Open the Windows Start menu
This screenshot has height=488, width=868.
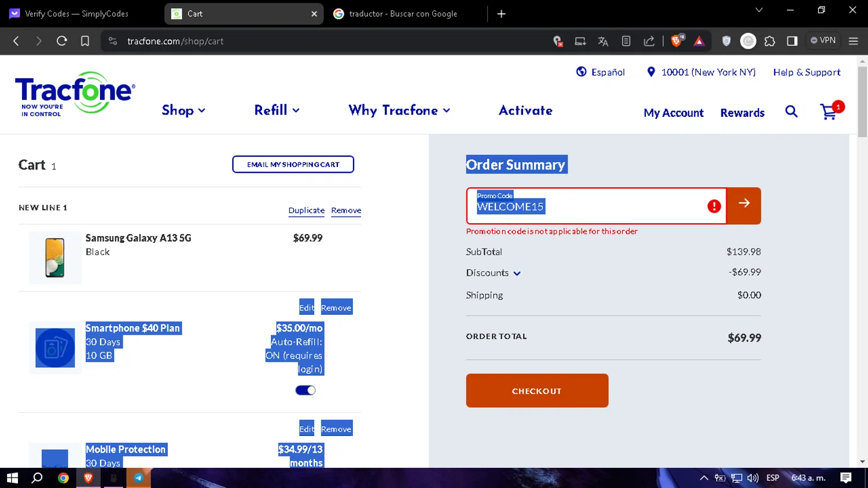(x=12, y=478)
